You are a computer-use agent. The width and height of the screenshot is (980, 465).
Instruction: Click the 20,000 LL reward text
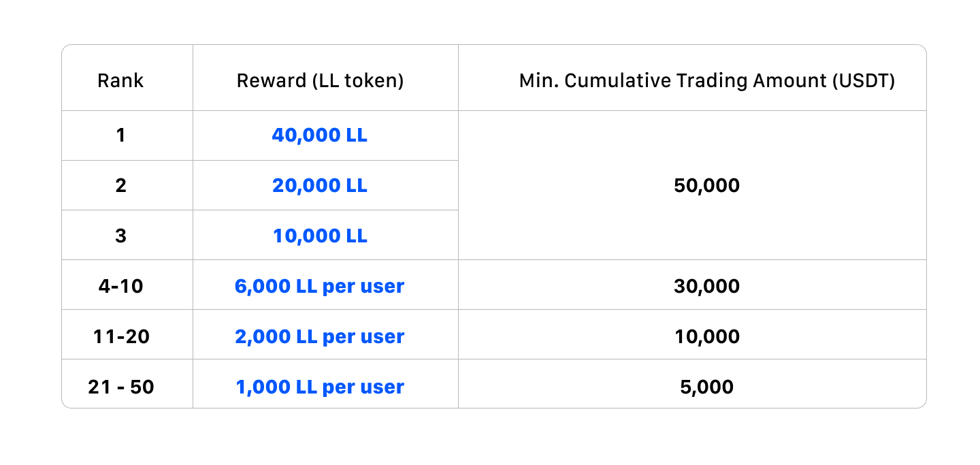320,185
